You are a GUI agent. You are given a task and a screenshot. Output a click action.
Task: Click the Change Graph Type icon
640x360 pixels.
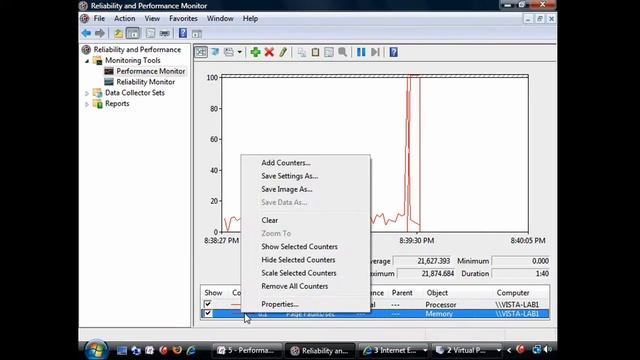pos(229,52)
